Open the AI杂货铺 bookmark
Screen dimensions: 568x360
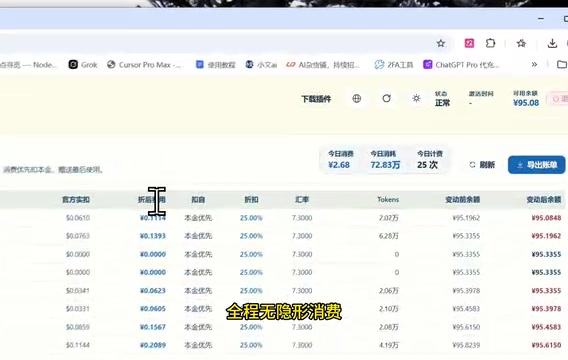coord(323,64)
